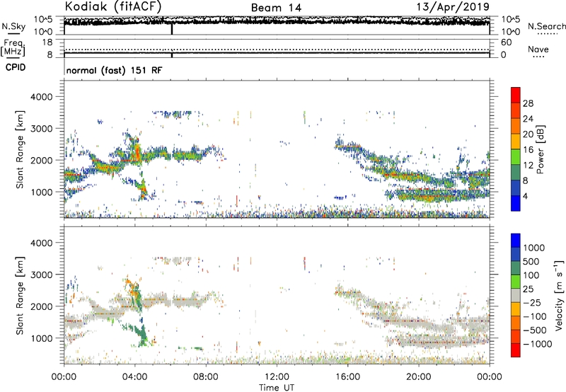Click the "08:00" time tick label
Screen dimensions: 566x392
coord(206,377)
